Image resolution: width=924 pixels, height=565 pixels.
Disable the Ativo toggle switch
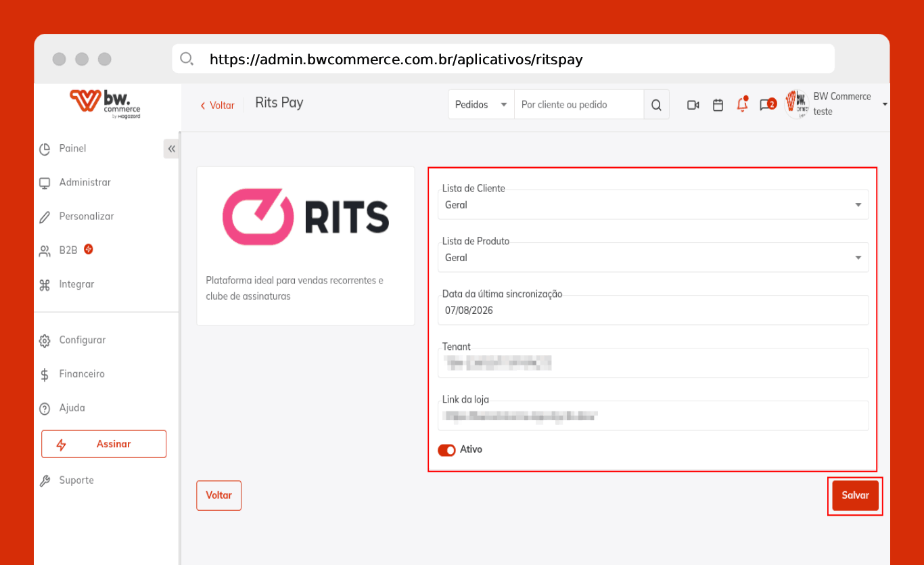[x=446, y=451]
